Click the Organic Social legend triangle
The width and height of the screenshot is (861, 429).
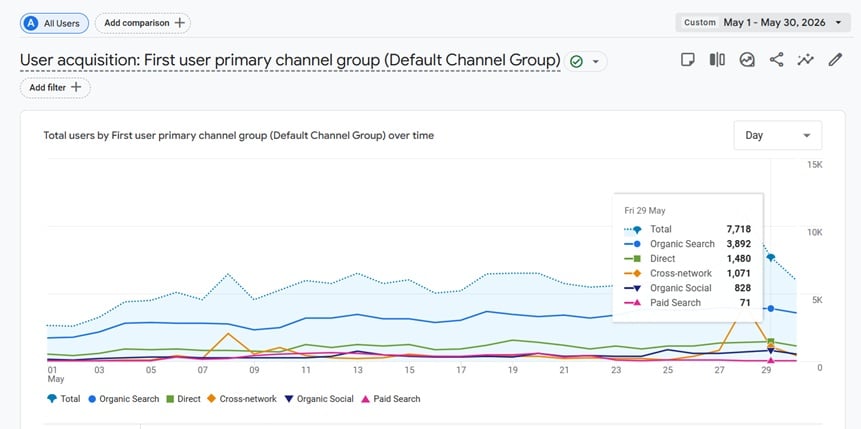tap(289, 399)
